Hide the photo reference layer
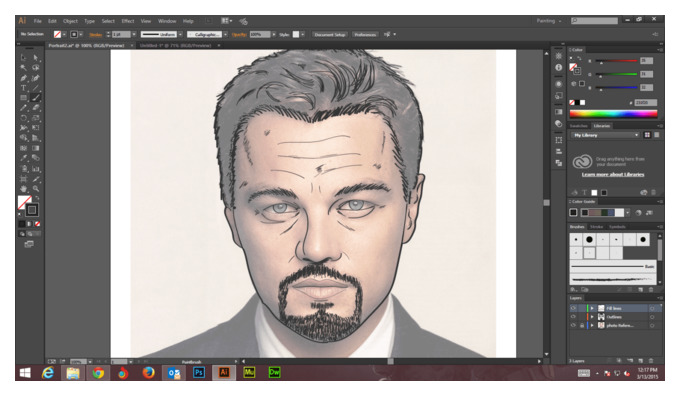 pos(573,325)
